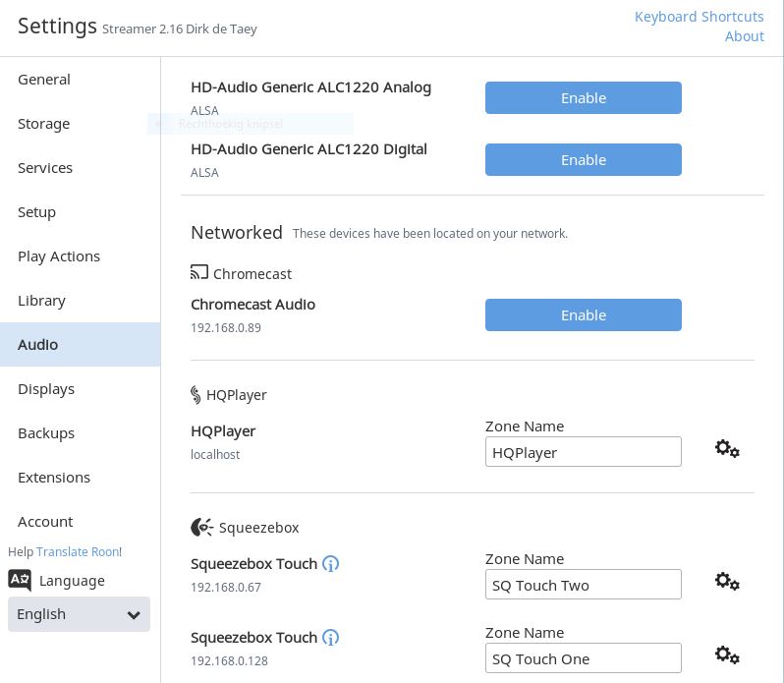Open the Backups settings section

(x=80, y=433)
